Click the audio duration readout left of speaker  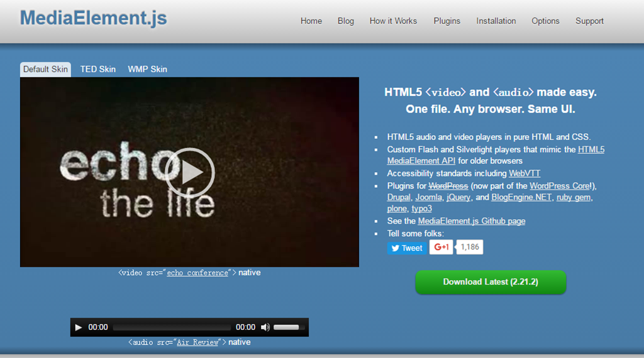[x=245, y=327]
